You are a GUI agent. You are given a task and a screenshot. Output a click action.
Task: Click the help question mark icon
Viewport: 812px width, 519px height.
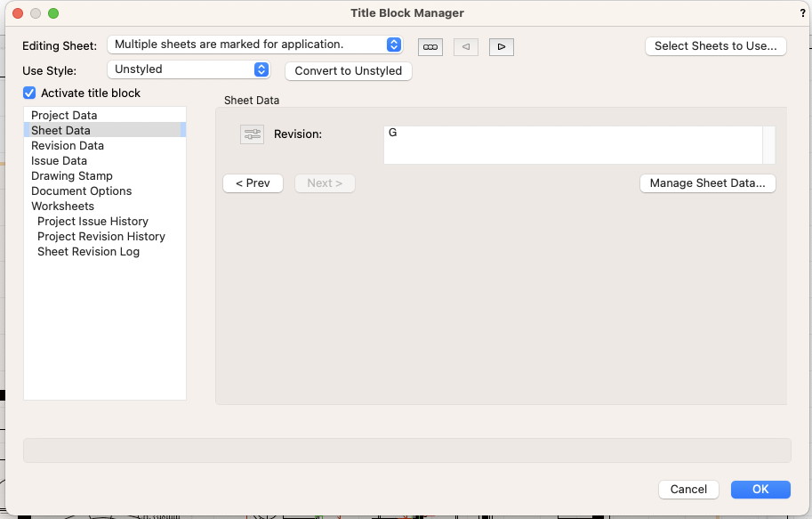pos(803,13)
